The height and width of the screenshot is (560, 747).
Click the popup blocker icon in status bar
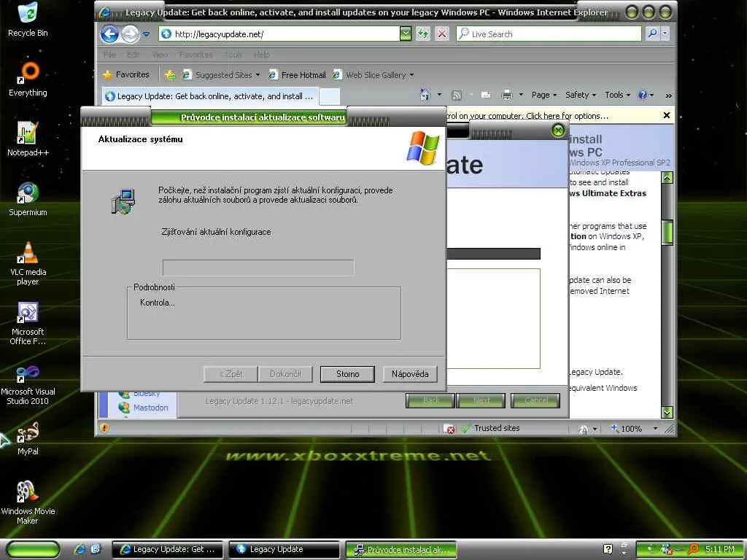[x=449, y=429]
